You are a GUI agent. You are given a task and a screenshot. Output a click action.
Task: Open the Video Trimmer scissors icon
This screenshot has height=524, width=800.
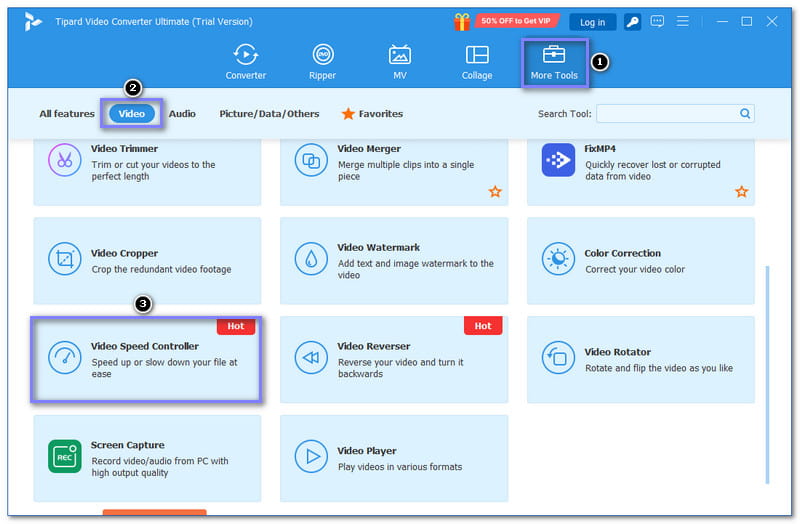point(65,160)
